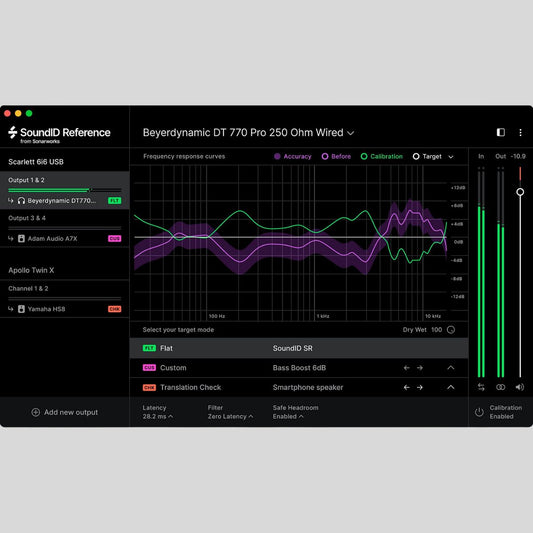The height and width of the screenshot is (533, 533).
Task: Click routing arrow icon on Beyerdynamic row
Action: tap(11, 201)
